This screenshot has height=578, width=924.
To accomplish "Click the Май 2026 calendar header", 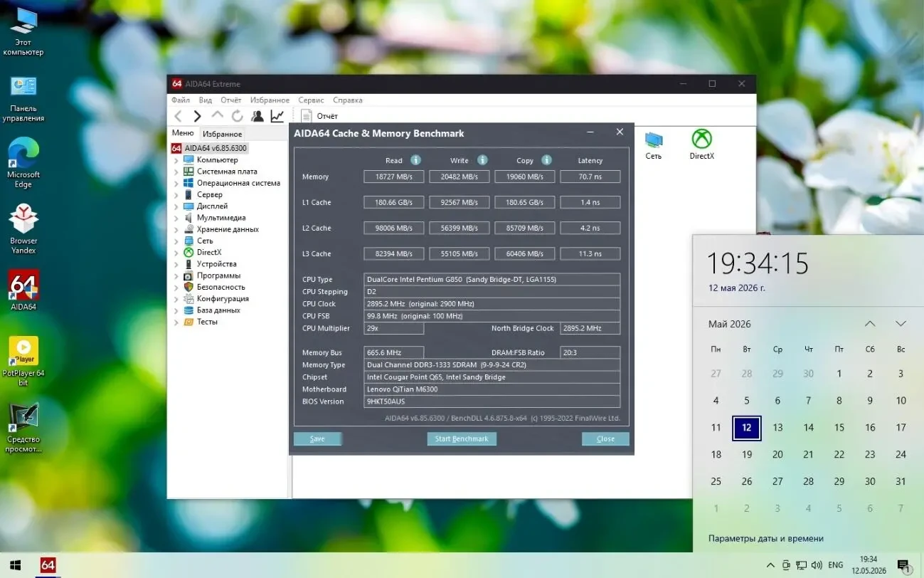I will pyautogui.click(x=730, y=324).
